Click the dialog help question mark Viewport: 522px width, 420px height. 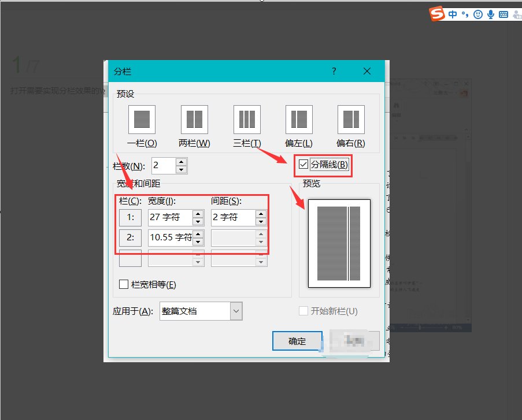(334, 71)
